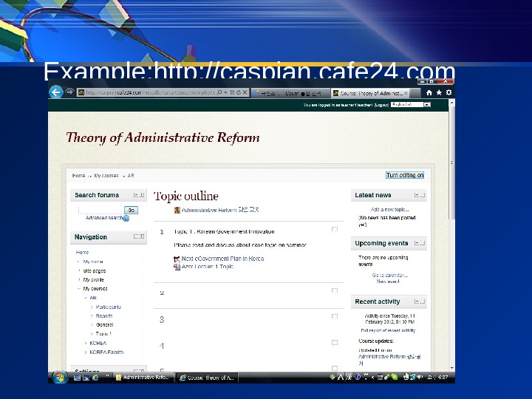Collapse My courses tree node
The width and height of the screenshot is (532, 399).
tap(79, 289)
